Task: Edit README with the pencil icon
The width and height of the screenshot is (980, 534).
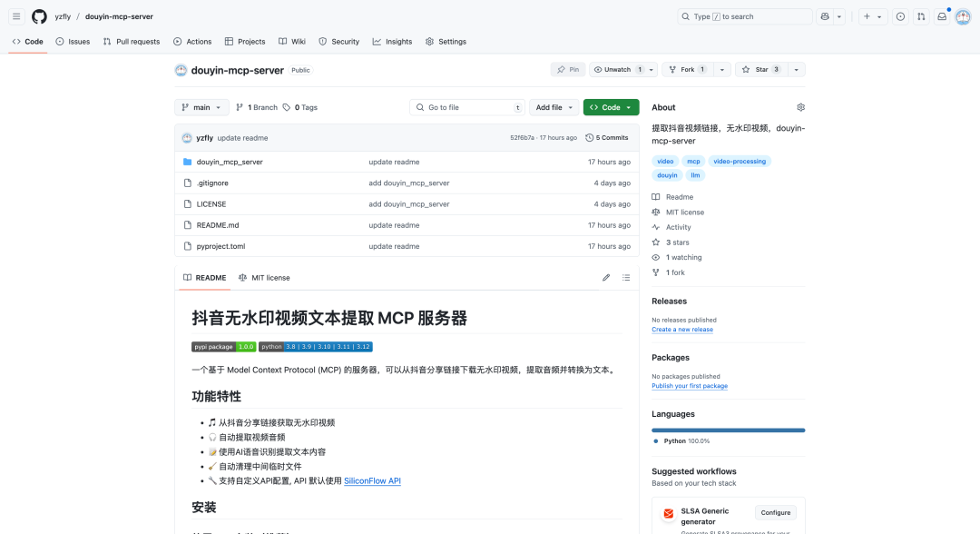Action: coord(605,278)
